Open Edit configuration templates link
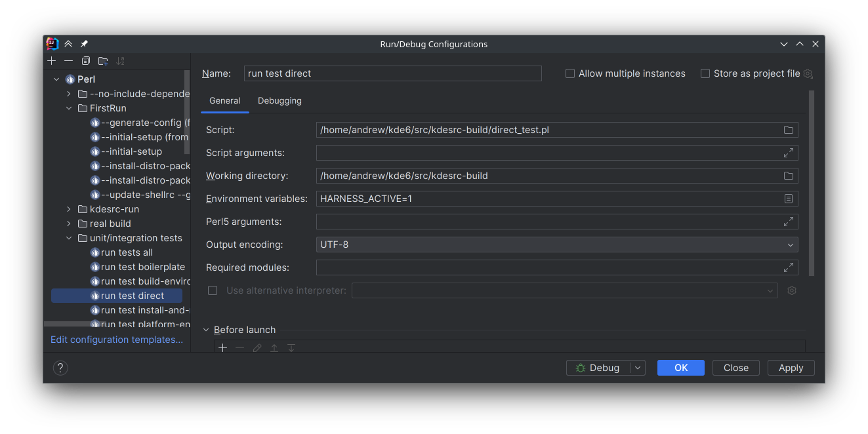Screen dimensions: 868x434 tap(117, 340)
